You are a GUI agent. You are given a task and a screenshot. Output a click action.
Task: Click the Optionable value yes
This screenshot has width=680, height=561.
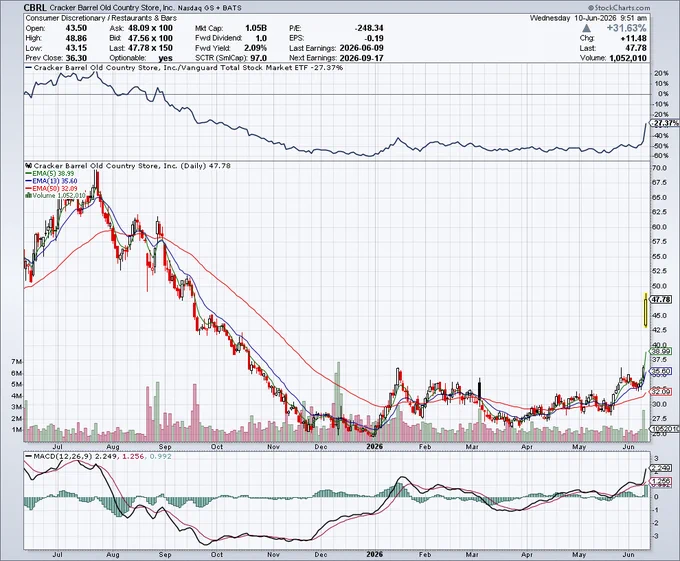(x=165, y=58)
